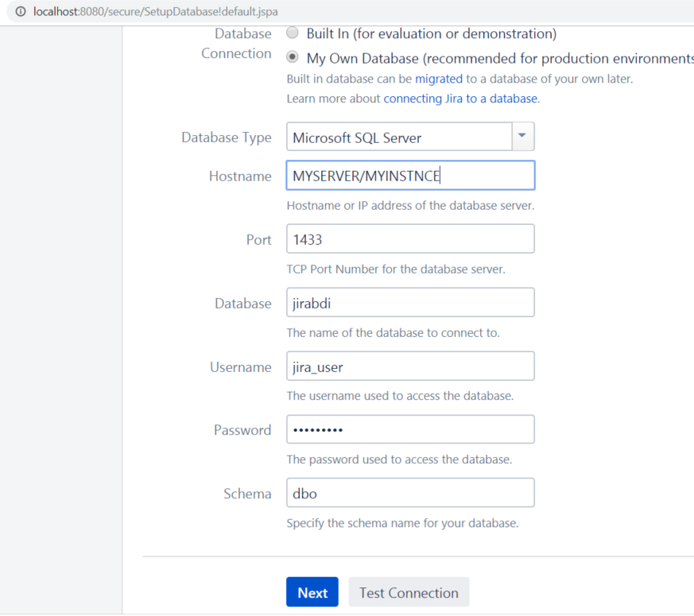Click the Hostname label
The height and width of the screenshot is (616, 694).
[240, 176]
